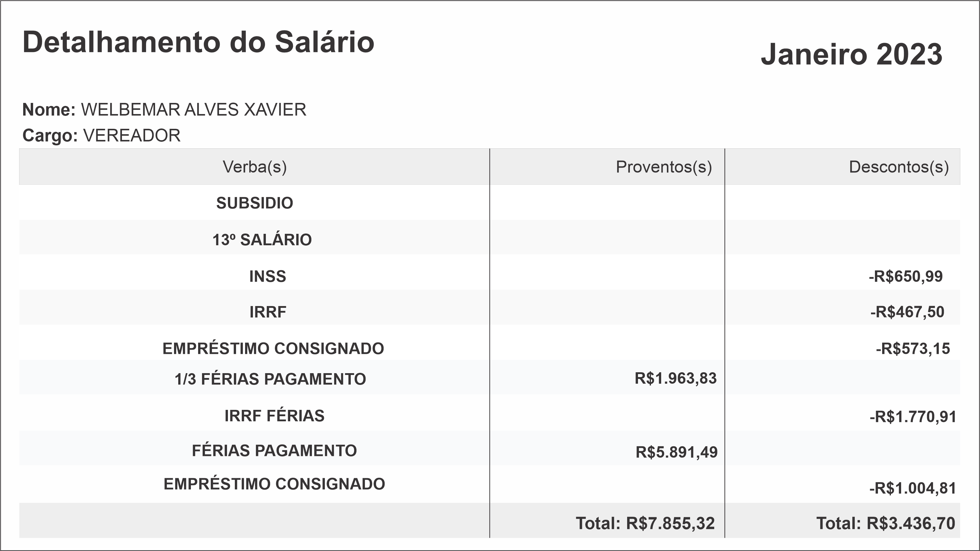Screen dimensions: 980x551
Task: Click the INSS row label
Action: pyautogui.click(x=267, y=277)
